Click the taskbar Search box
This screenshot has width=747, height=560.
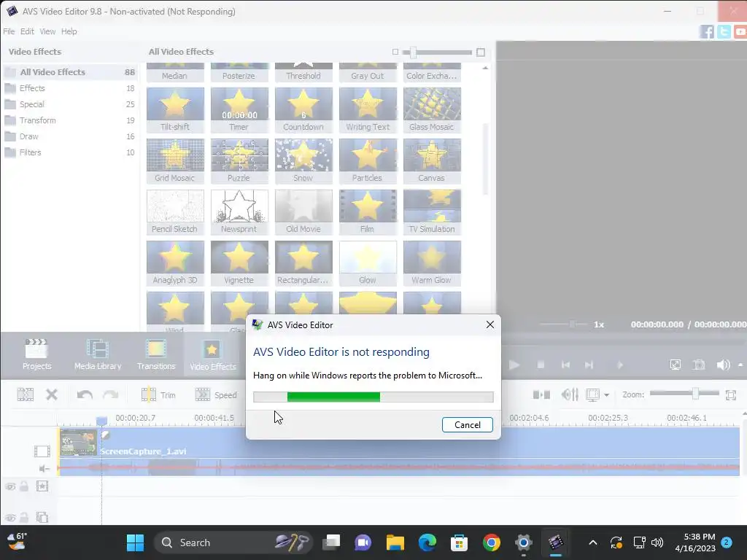(x=233, y=542)
